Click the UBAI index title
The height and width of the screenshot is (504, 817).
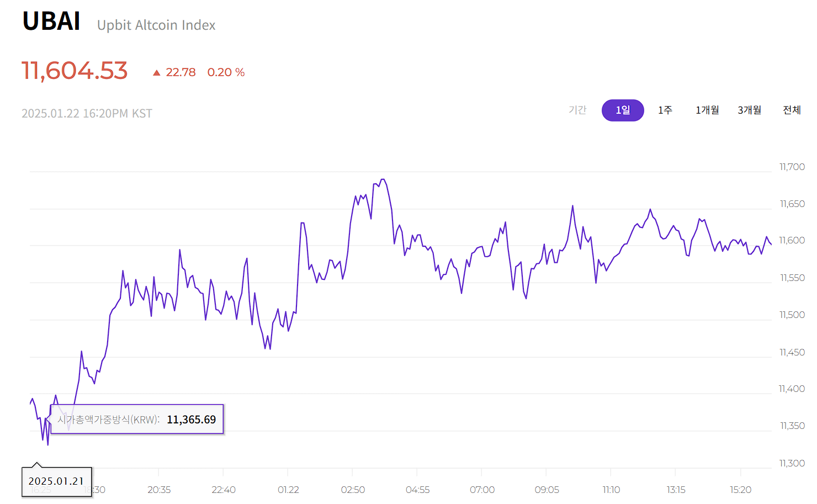click(x=51, y=21)
